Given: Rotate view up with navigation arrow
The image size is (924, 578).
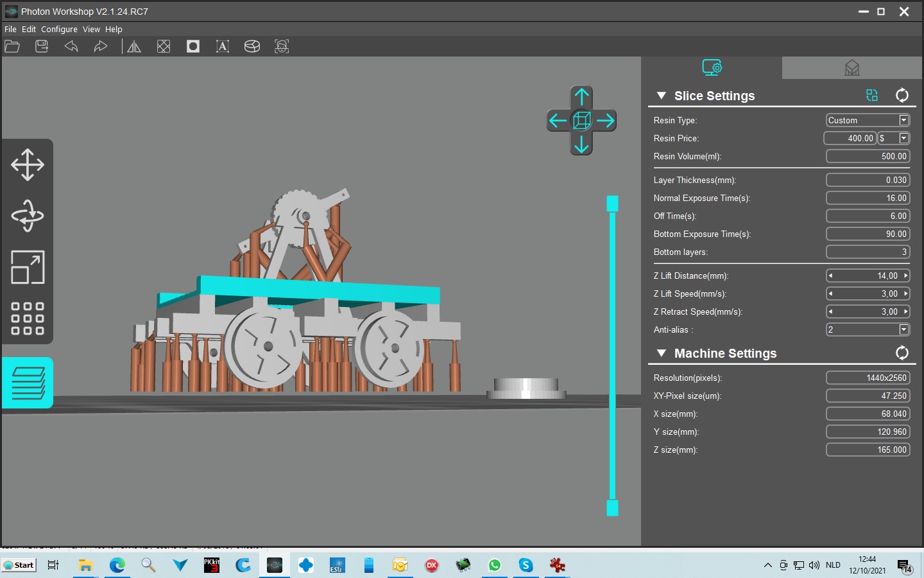Looking at the screenshot, I should pos(581,97).
